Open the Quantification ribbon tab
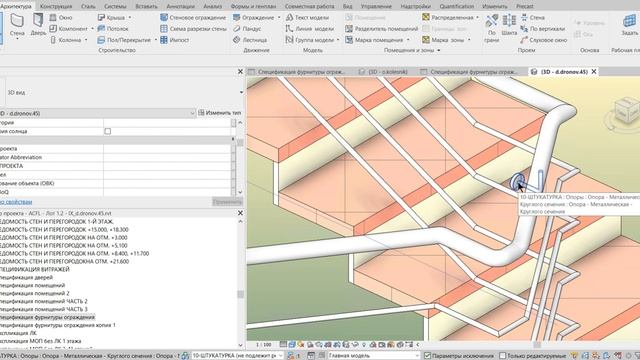This screenshot has width=640, height=360. tap(457, 6)
